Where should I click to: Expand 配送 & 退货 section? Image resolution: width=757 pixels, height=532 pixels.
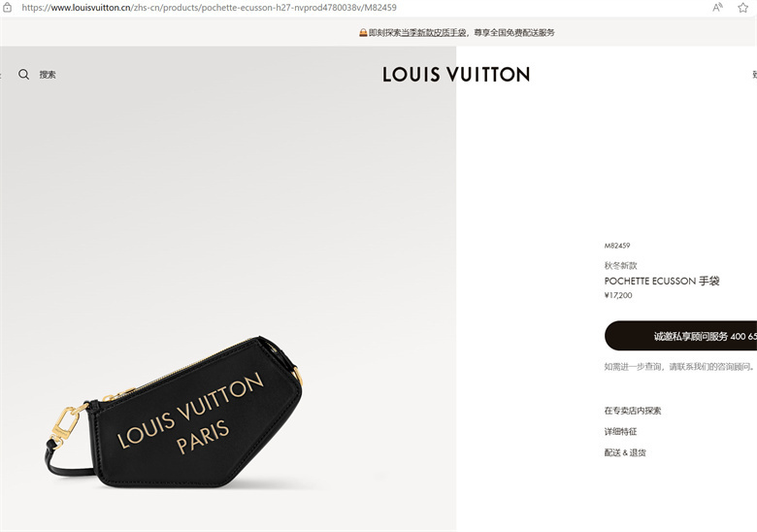coord(625,452)
